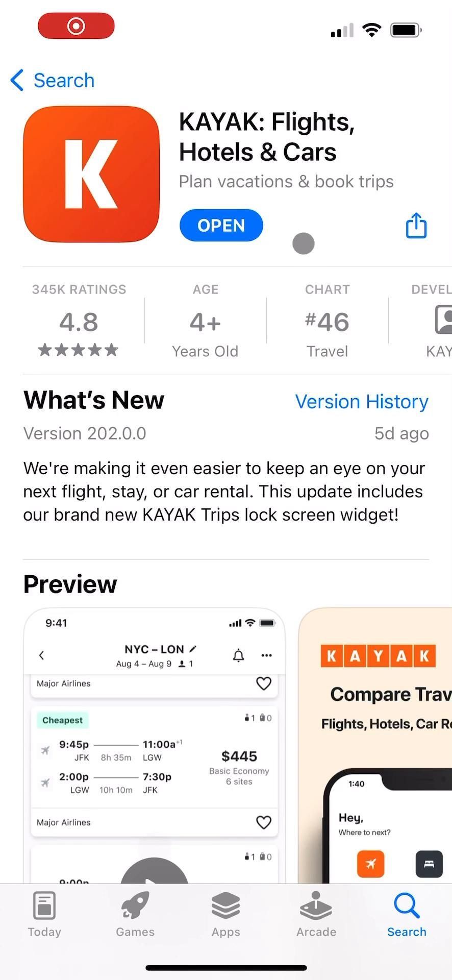Select the Search tab in tab bar
Viewport: 452px width, 980px height.
pyautogui.click(x=407, y=915)
